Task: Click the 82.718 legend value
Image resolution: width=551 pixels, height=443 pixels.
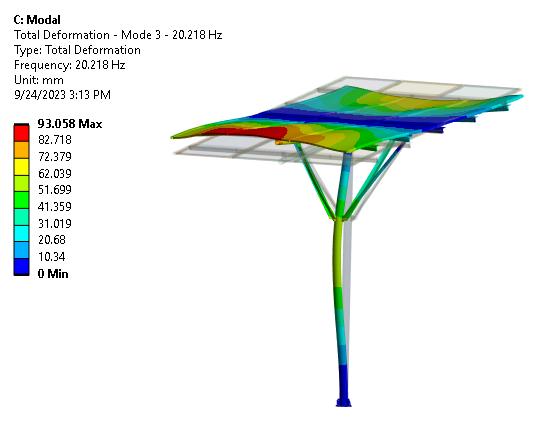Action: pyautogui.click(x=55, y=140)
